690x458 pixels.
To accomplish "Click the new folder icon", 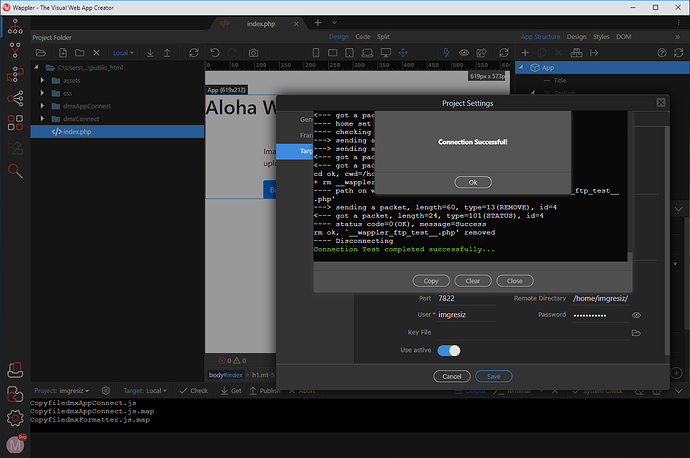I will (x=80, y=53).
